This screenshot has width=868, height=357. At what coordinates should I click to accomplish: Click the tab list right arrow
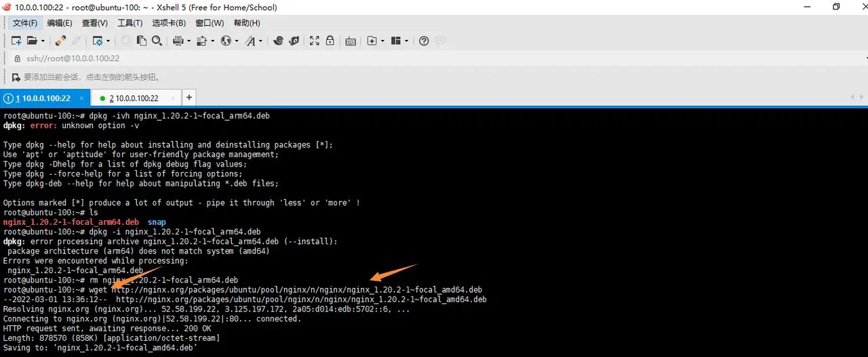click(861, 98)
